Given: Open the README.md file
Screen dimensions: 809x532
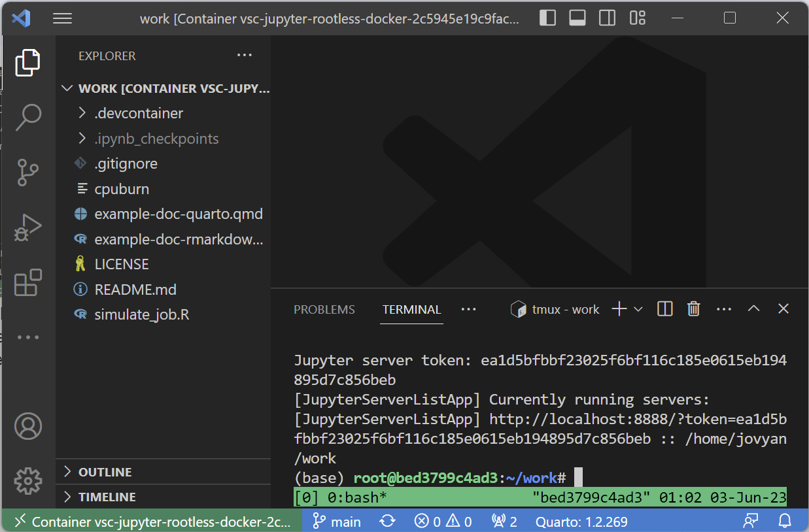Looking at the screenshot, I should point(164,290).
